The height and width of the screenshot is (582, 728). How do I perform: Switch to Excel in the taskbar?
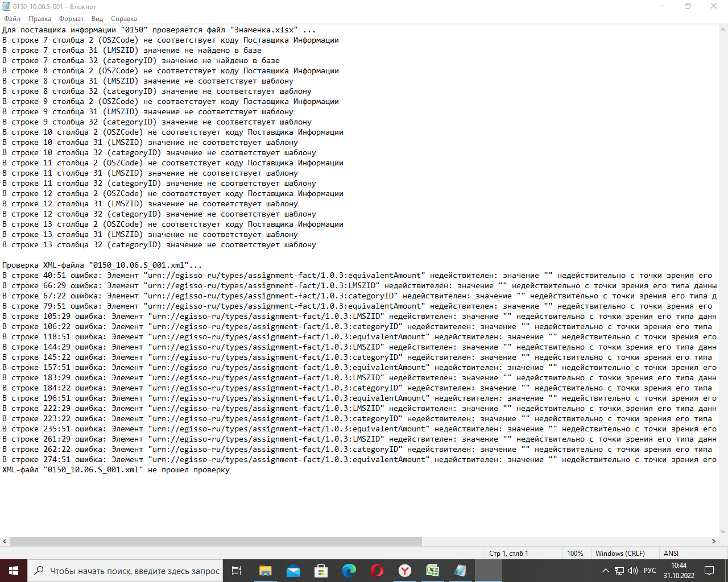[433, 571]
